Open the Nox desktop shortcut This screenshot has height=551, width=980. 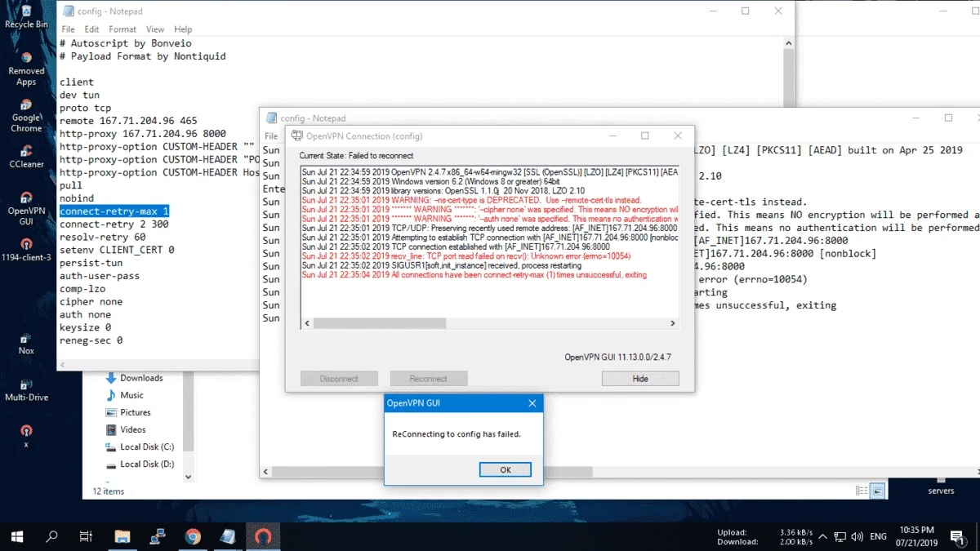[26, 343]
